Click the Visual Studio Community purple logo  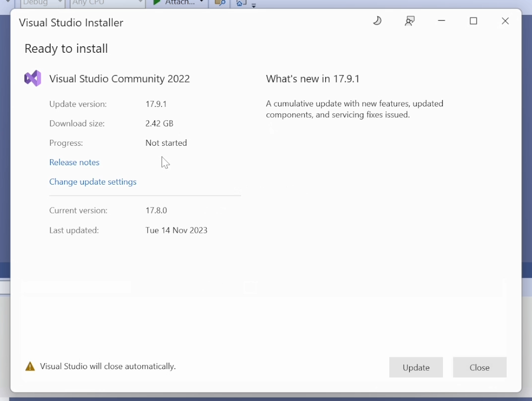pos(33,79)
